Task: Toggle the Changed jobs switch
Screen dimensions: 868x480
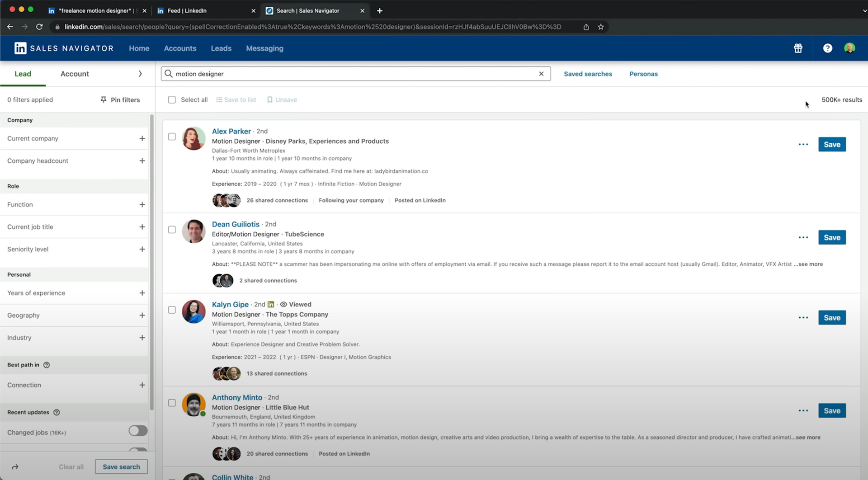Action: coord(138,431)
